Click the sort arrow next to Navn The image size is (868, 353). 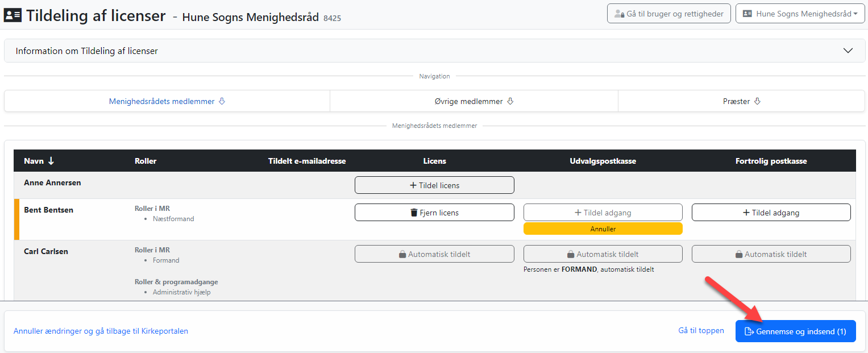click(51, 161)
